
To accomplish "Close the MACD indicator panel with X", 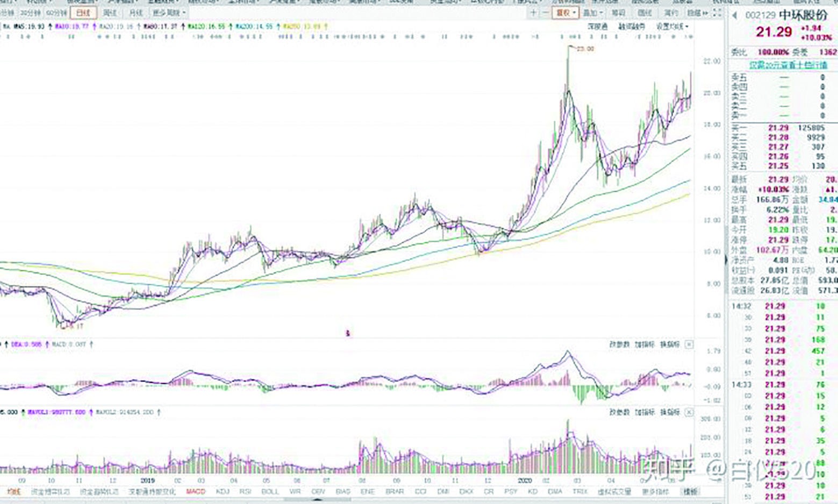I will 689,344.
